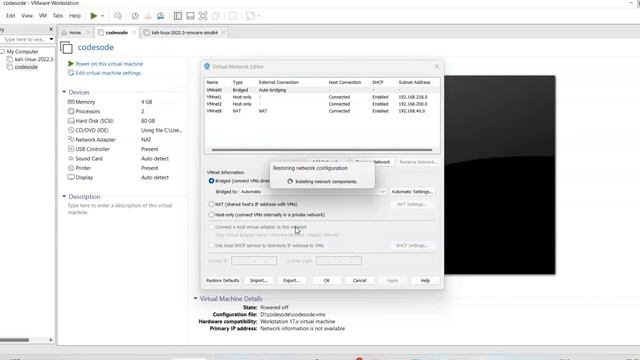Check Use local DHCP service checkbox
Image resolution: width=640 pixels, height=360 pixels.
click(211, 246)
